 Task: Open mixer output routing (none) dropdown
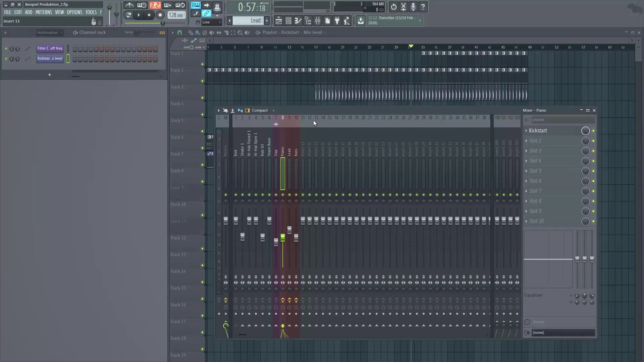(563, 333)
